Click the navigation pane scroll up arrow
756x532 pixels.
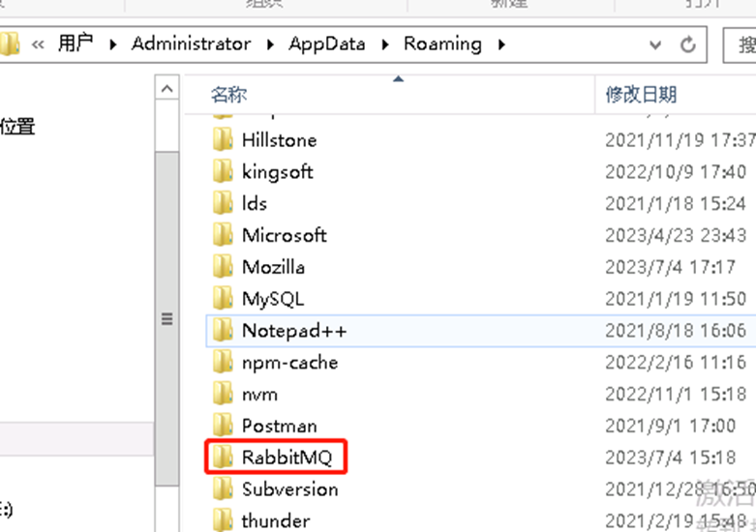167,89
